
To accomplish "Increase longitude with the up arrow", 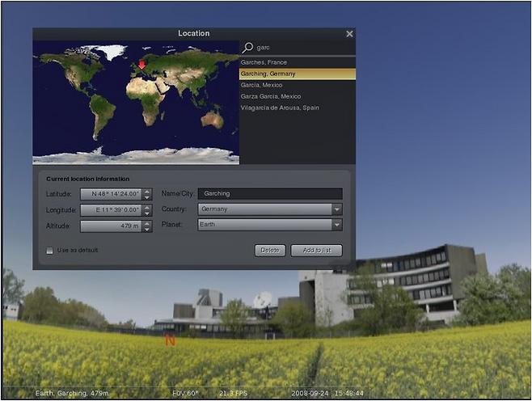I will [x=146, y=206].
